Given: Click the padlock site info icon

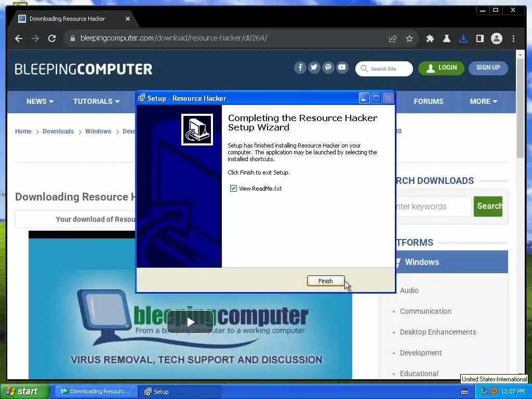Looking at the screenshot, I should (x=72, y=38).
